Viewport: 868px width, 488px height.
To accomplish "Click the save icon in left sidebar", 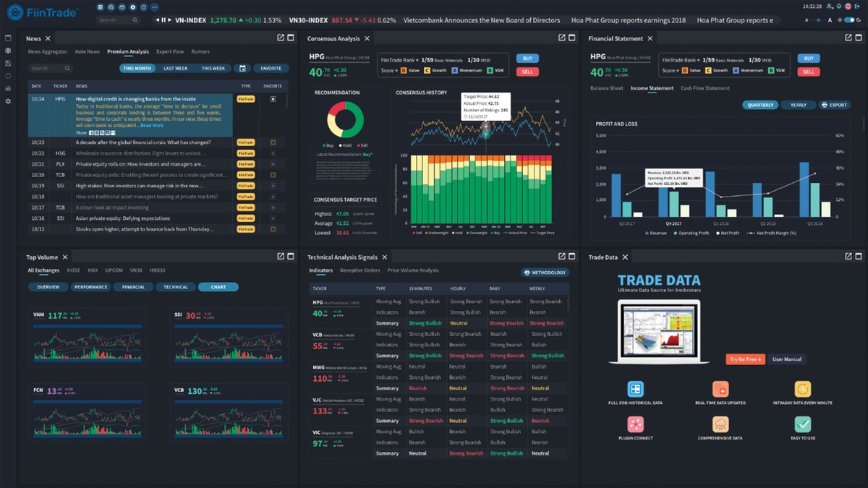I will (x=8, y=64).
